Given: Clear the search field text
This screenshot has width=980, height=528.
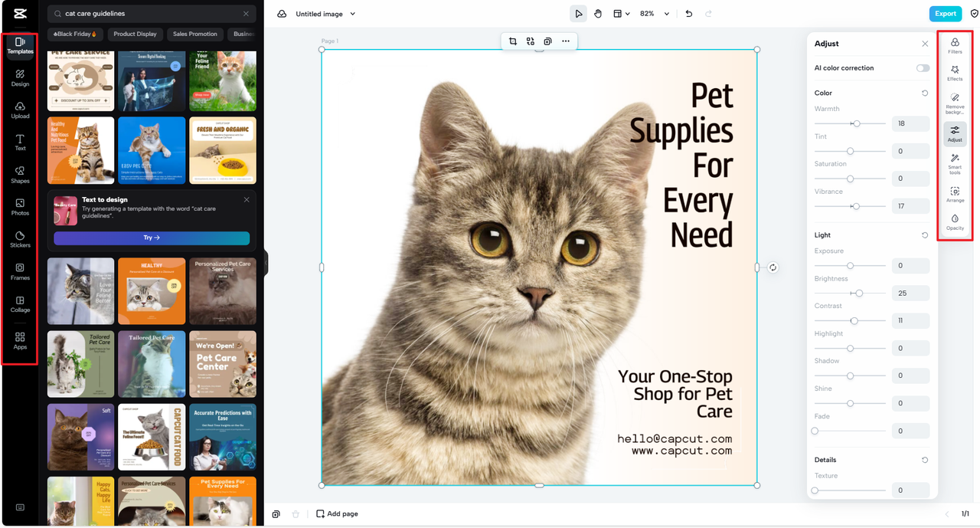Looking at the screenshot, I should coord(246,14).
